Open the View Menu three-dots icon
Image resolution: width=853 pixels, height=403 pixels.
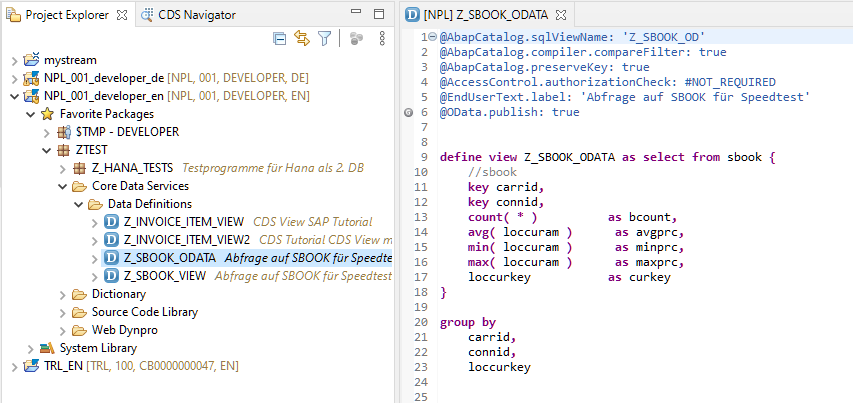click(x=381, y=38)
